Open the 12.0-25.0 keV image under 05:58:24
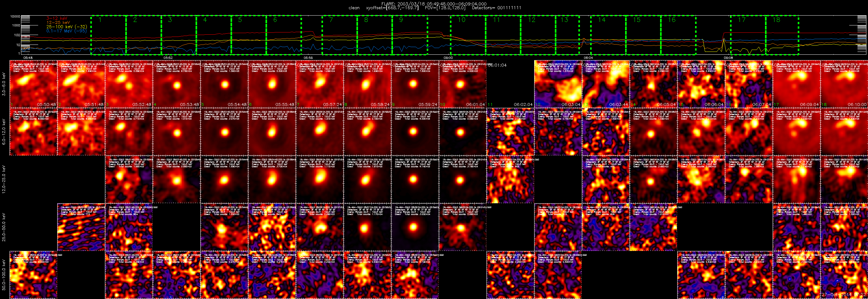 coord(367,179)
